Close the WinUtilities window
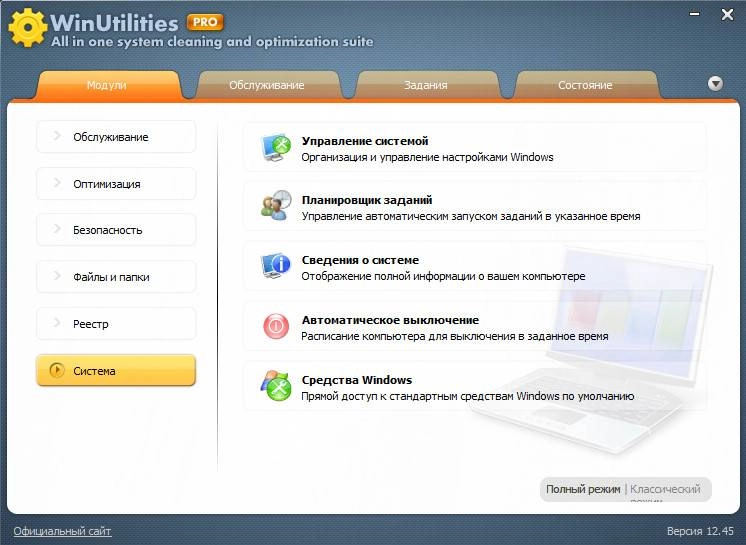The image size is (746, 545). 727,15
